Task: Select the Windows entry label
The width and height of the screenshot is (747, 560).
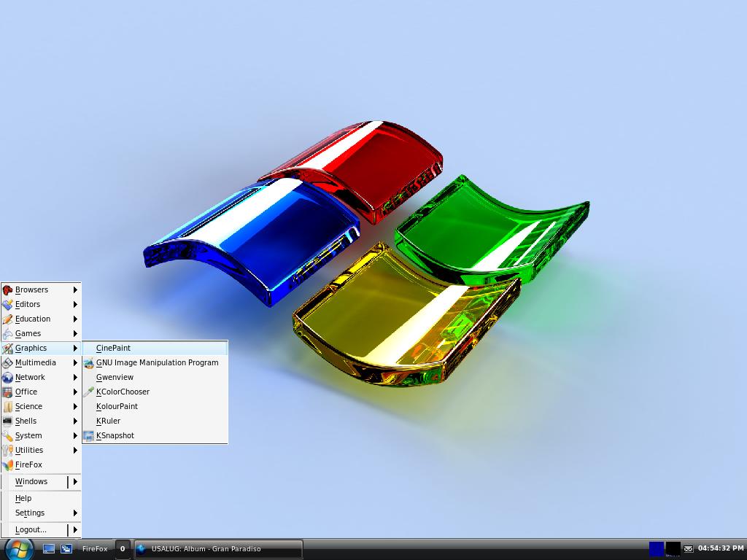Action: click(x=31, y=481)
